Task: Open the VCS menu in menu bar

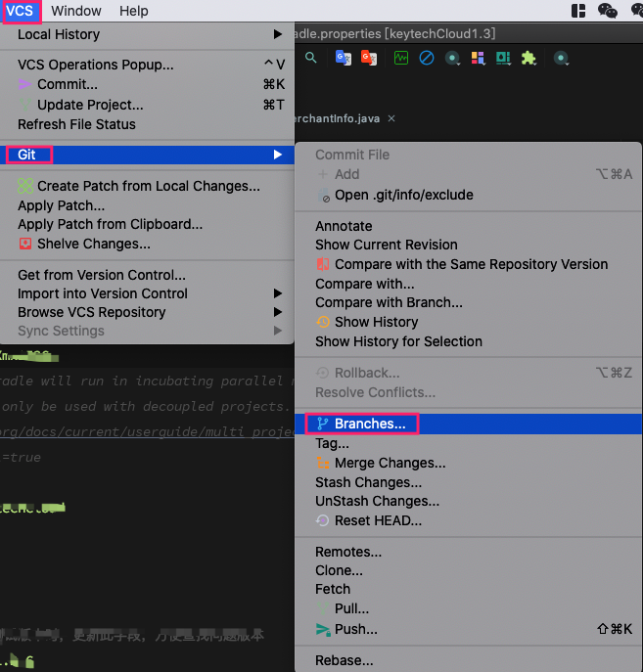Action: (20, 11)
